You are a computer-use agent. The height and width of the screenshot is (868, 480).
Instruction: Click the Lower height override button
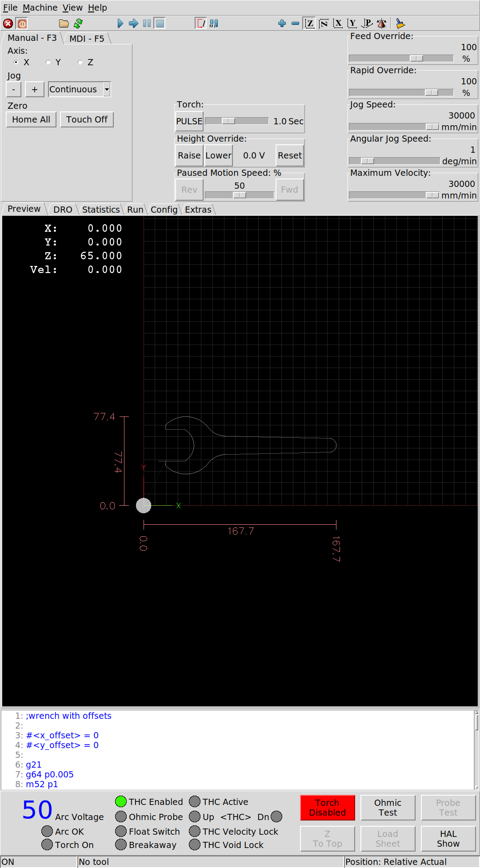click(218, 155)
